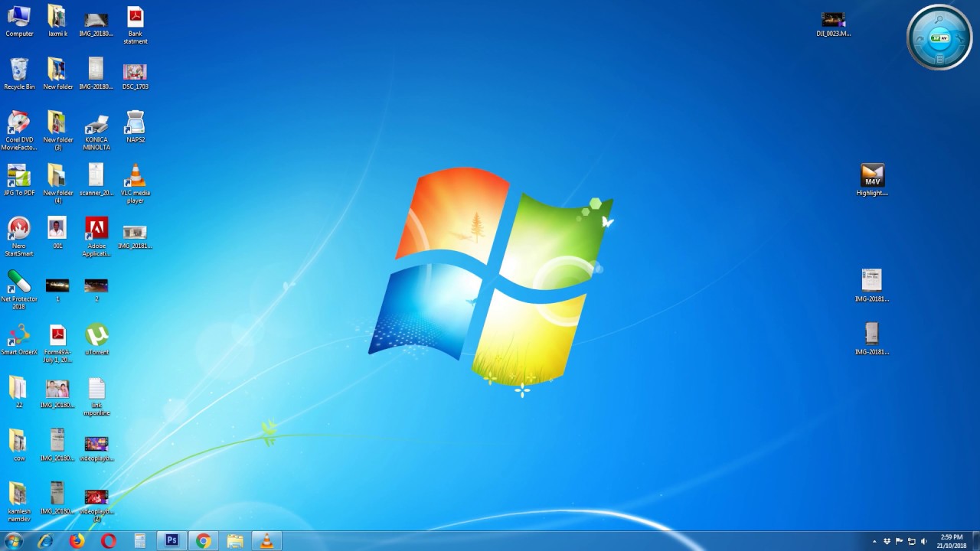Launch Internet Explorer from the taskbar
Viewport: 980px width, 551px height.
[x=45, y=541]
